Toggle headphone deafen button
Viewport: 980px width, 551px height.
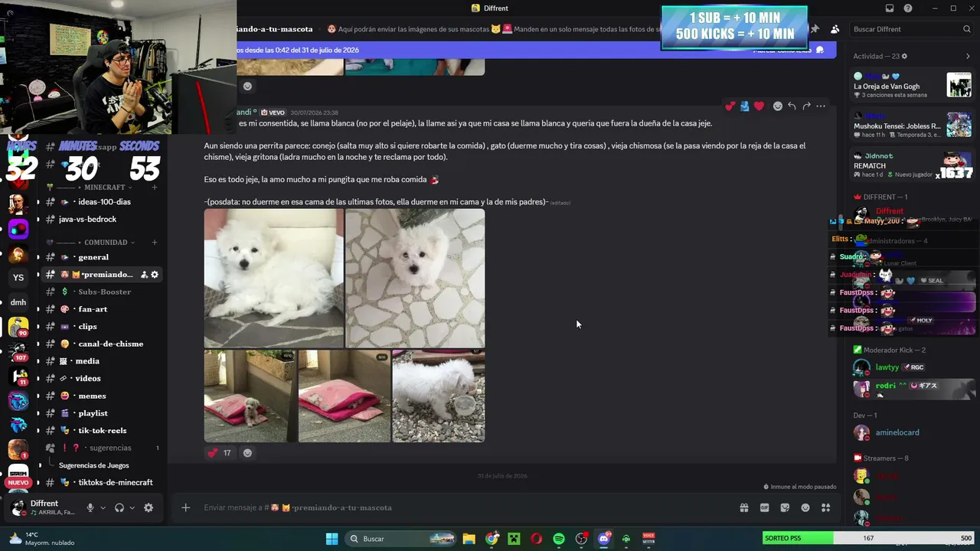[x=119, y=507]
